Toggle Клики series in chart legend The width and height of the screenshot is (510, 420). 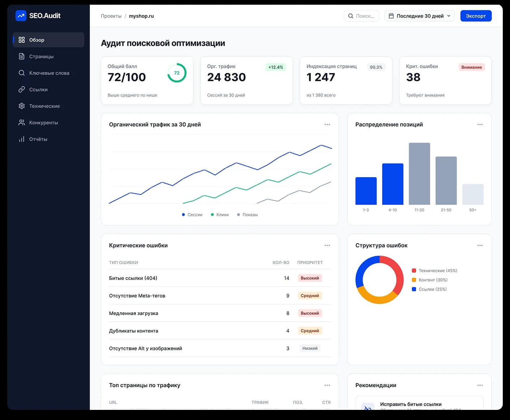coord(220,215)
